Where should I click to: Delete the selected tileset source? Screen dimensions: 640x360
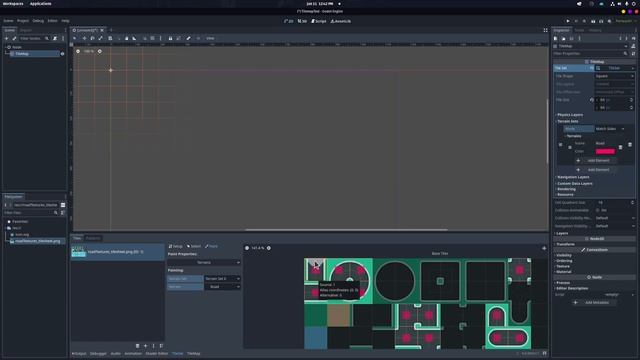tap(138, 346)
